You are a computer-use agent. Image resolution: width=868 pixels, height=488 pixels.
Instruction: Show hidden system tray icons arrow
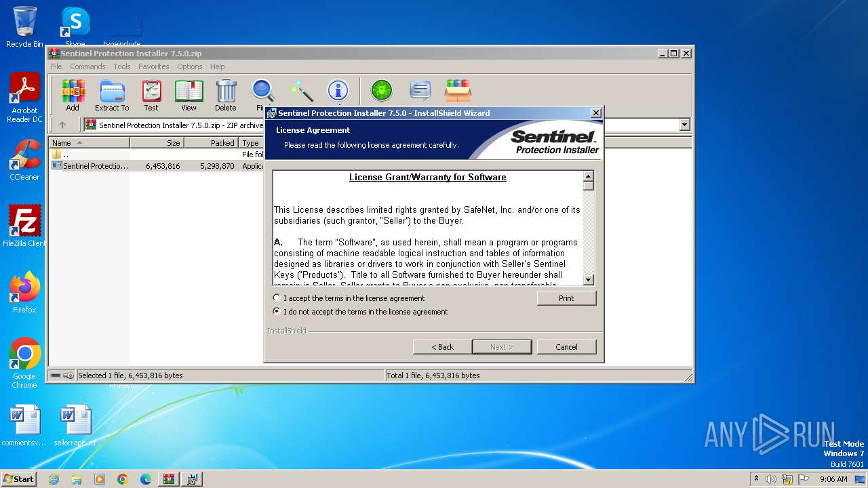756,479
